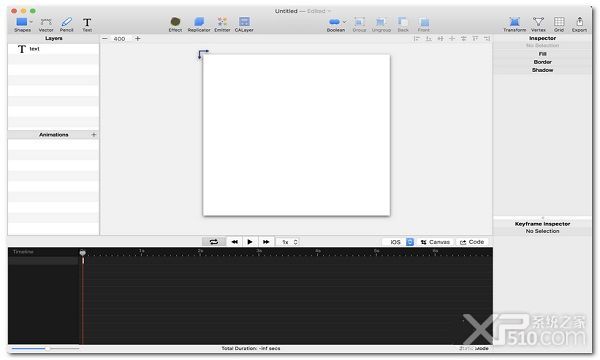Adjust the timeline zoom slider
Image resolution: width=600 pixels, height=360 pixels.
[x=47, y=349]
